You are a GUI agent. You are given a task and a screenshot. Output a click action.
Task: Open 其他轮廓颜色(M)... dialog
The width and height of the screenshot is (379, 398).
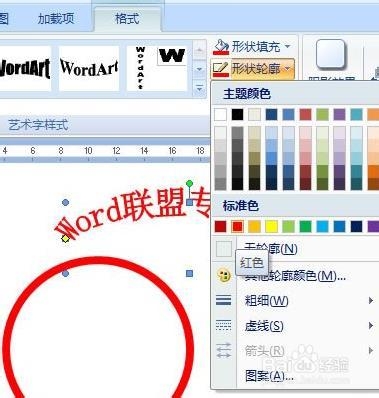click(x=295, y=276)
